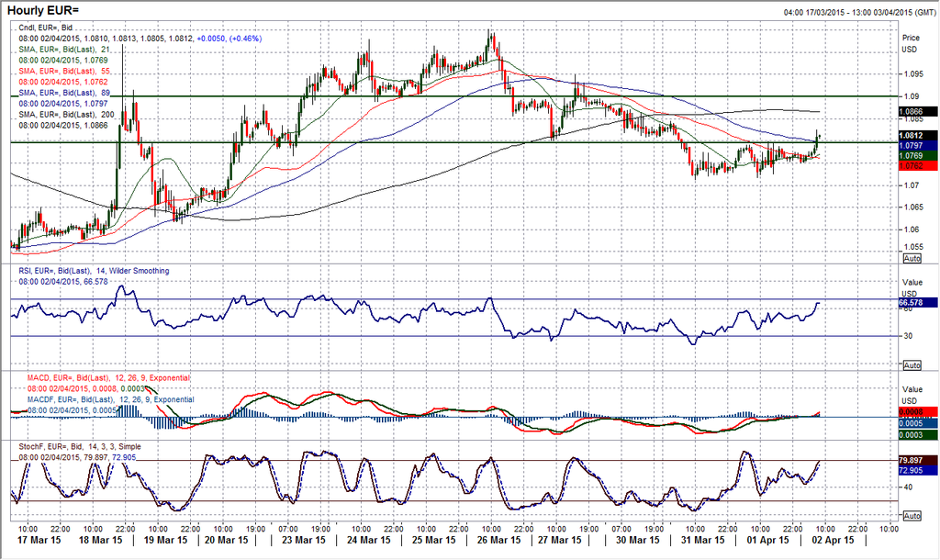940x560 pixels.
Task: Click the 1.055 price axis label
Action: [x=913, y=247]
